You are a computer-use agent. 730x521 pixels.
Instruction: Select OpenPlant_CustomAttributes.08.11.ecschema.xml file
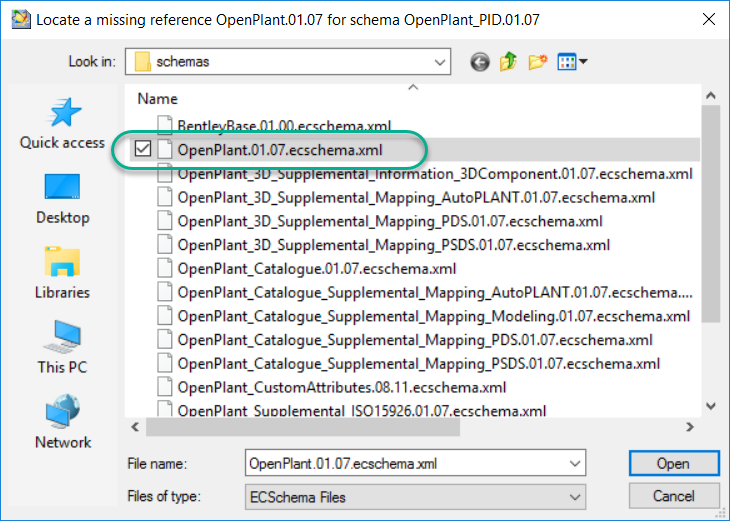click(342, 388)
